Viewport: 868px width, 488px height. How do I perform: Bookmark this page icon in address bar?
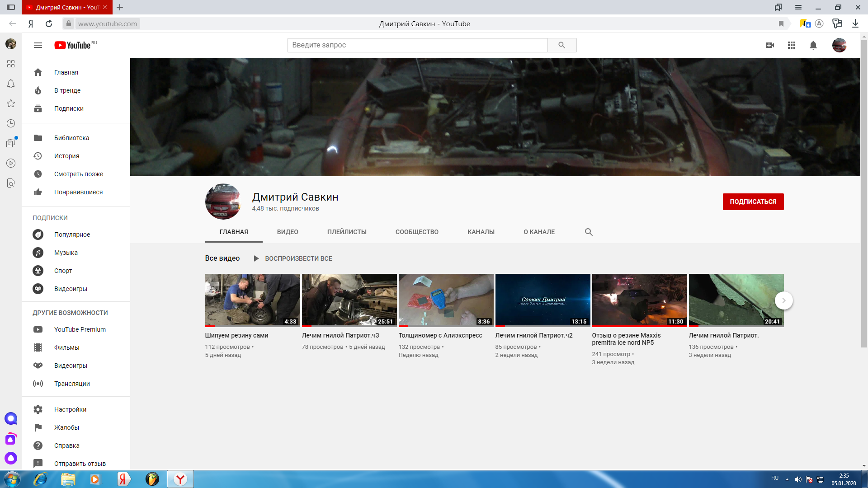781,23
